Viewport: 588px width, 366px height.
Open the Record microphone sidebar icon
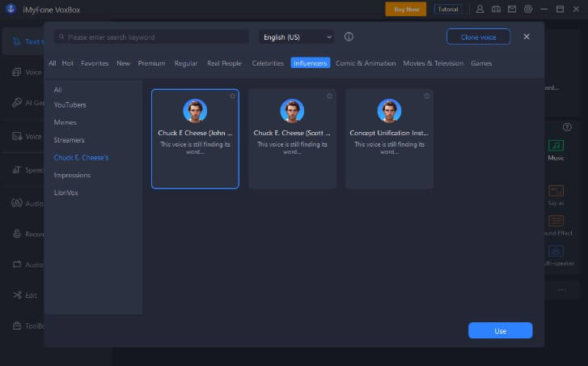point(16,234)
